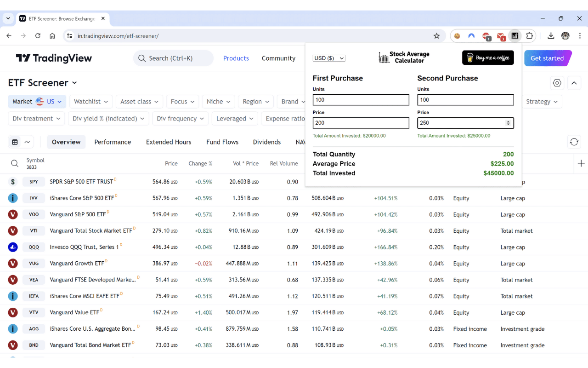588x368 pixels.
Task: Open browser Downloads
Action: [x=551, y=36]
